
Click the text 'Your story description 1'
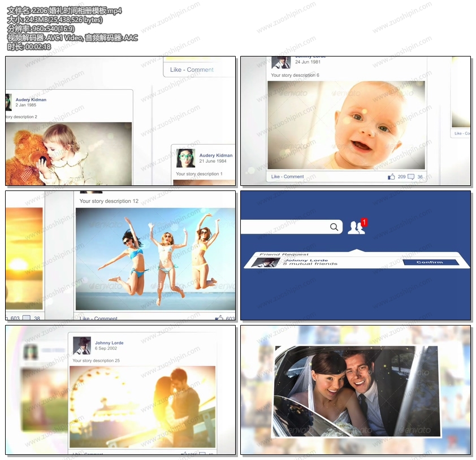click(199, 174)
